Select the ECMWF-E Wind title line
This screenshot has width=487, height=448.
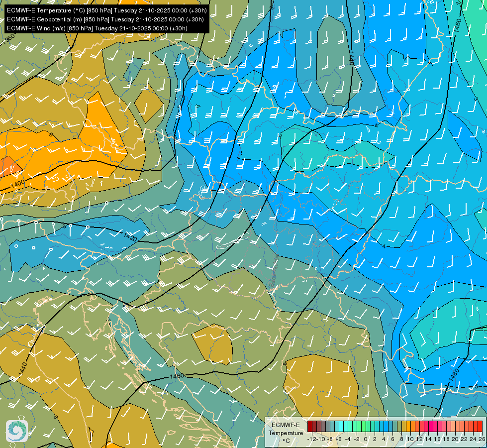point(97,28)
